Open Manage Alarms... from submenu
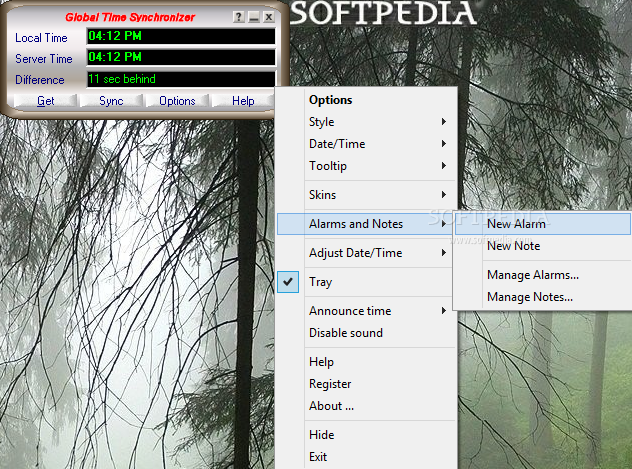This screenshot has height=469, width=632. (543, 275)
